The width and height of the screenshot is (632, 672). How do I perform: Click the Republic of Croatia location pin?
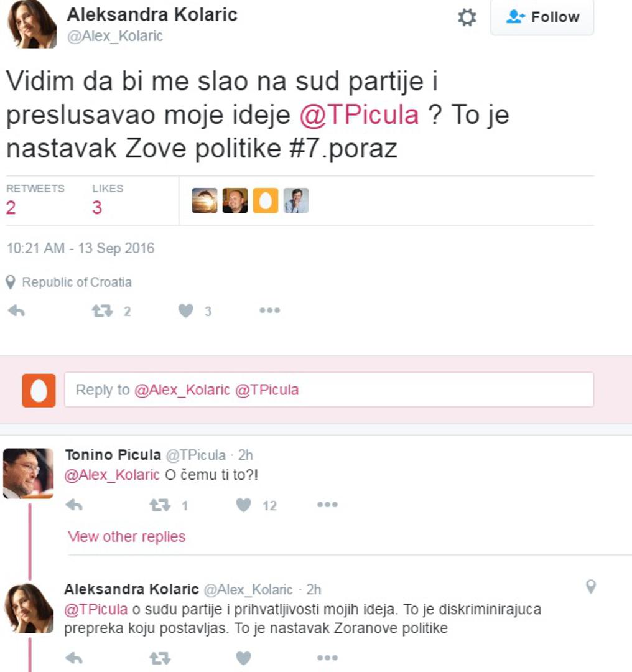point(11,282)
